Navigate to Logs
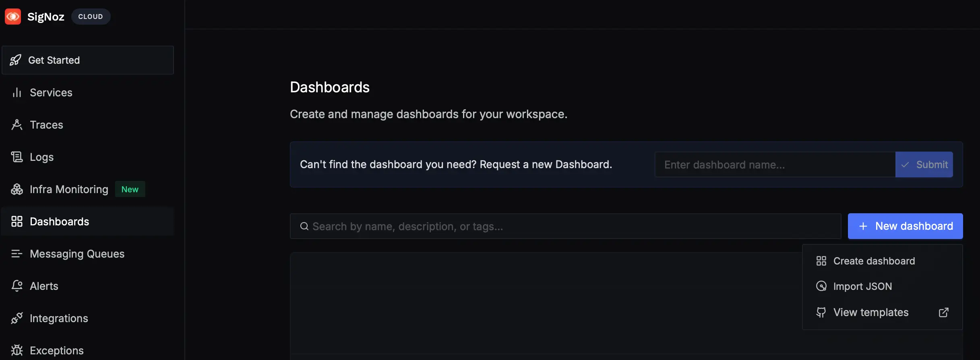This screenshot has width=980, height=360. point(88,157)
